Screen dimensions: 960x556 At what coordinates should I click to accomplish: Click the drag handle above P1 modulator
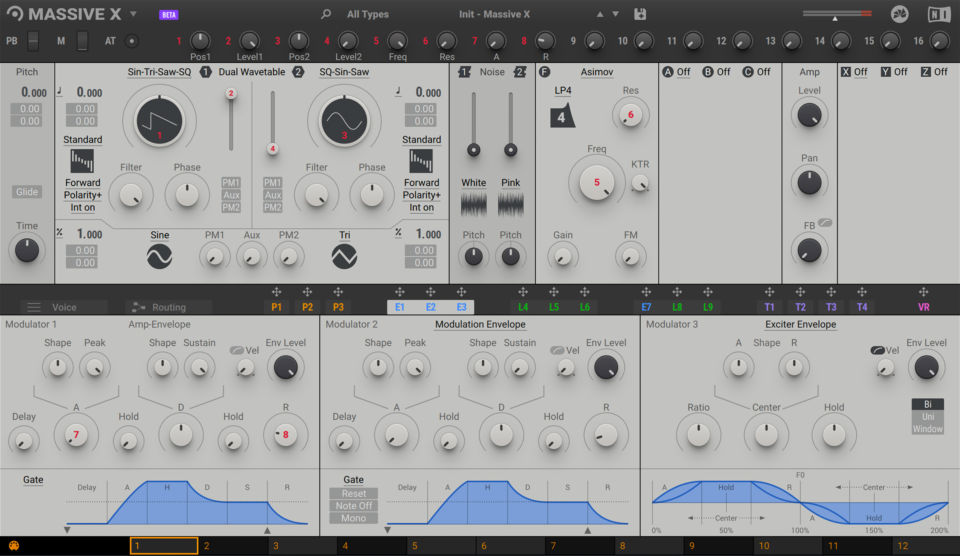coord(276,292)
